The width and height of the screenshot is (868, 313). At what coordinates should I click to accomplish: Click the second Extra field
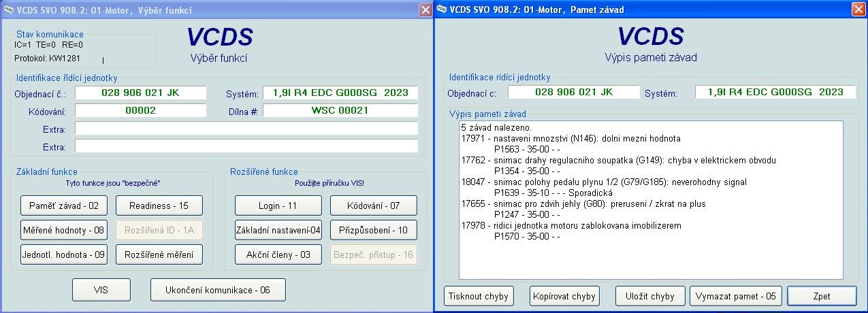click(x=246, y=146)
